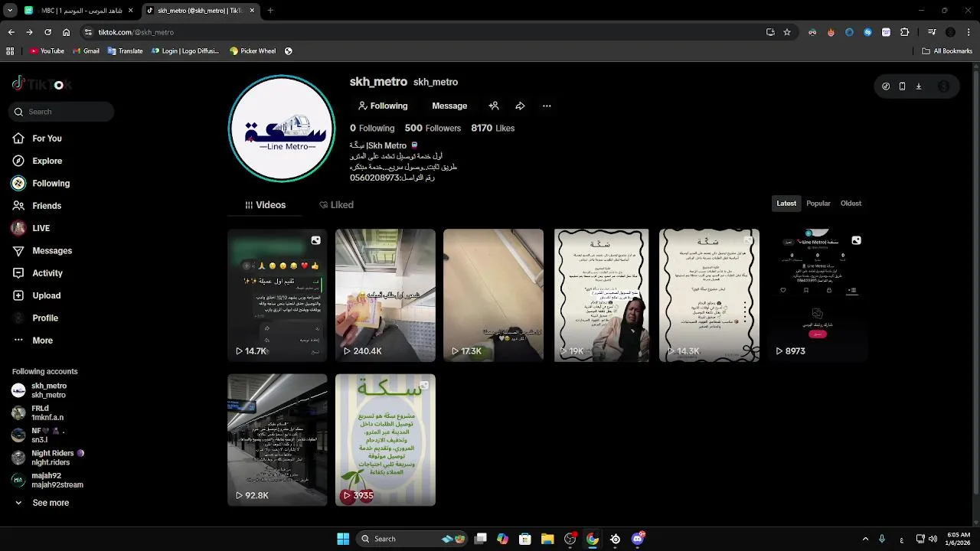Open video with 8973 views
This screenshot has width=980, height=551.
point(817,295)
